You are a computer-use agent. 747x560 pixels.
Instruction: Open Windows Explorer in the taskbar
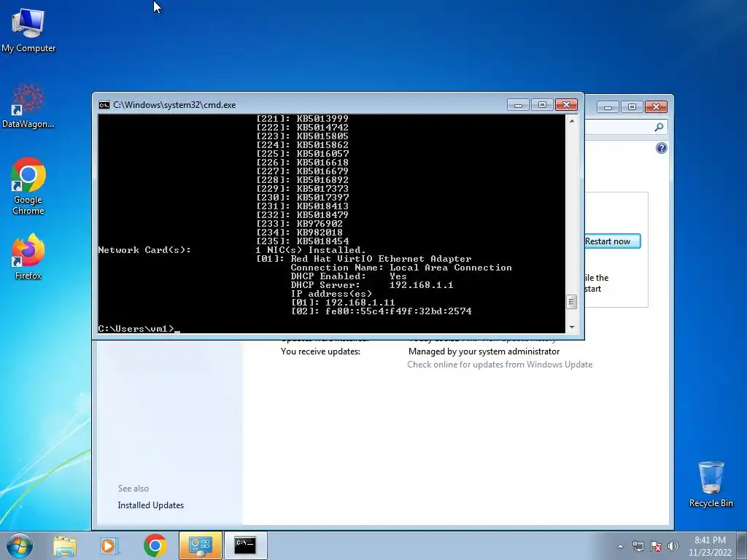65,545
